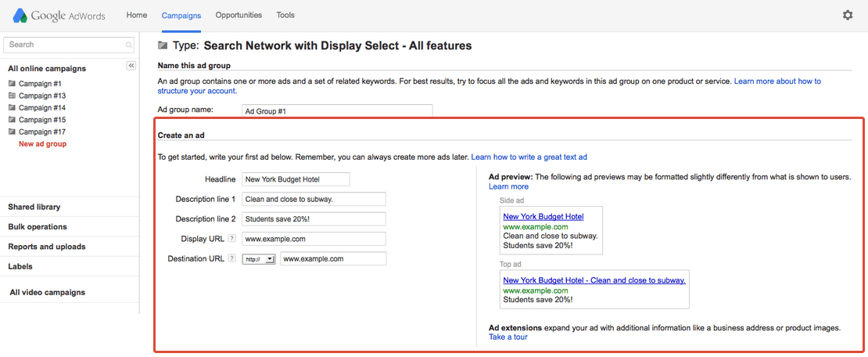Open the http:// protocol dropdown
This screenshot has width=868, height=357.
[x=259, y=259]
